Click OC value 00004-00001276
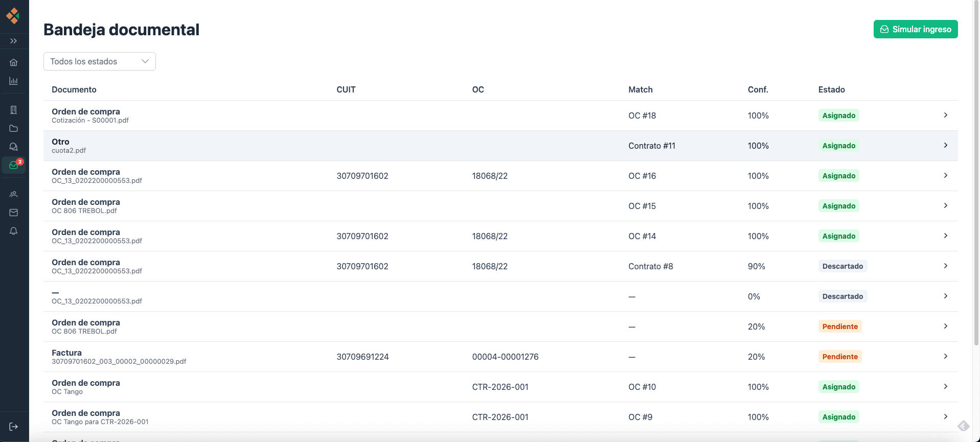 [505, 357]
